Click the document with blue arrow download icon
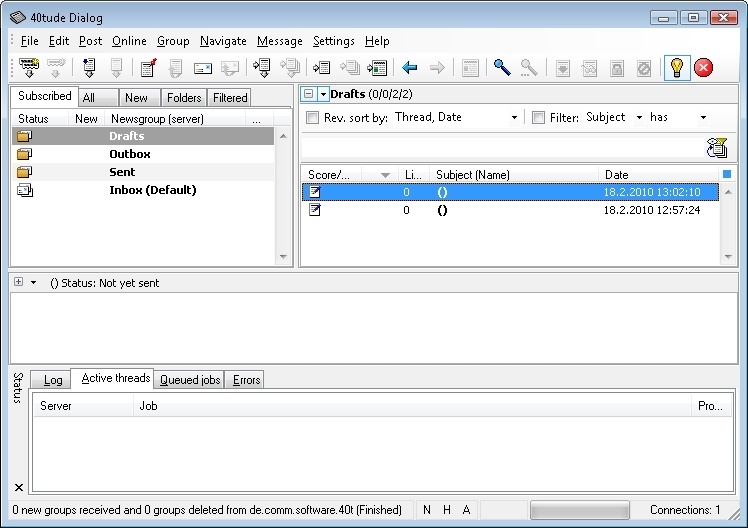Viewport: 748px width, 528px height. coord(89,68)
